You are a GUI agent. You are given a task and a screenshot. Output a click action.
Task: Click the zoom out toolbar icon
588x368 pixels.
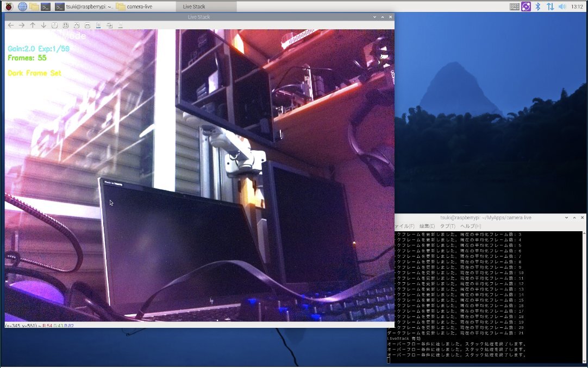tap(87, 25)
